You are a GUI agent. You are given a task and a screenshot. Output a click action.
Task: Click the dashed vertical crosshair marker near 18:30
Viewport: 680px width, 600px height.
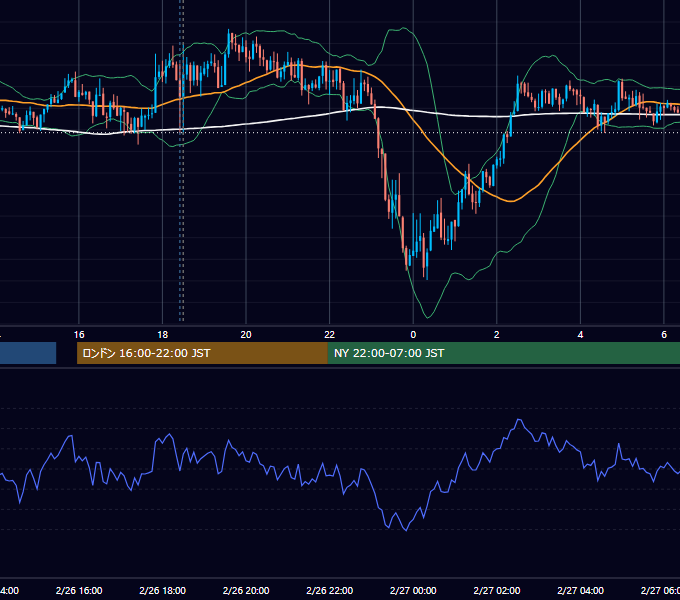pyautogui.click(x=182, y=160)
